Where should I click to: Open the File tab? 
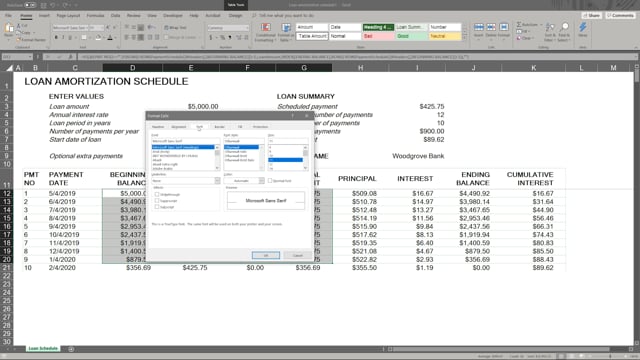click(x=8, y=16)
